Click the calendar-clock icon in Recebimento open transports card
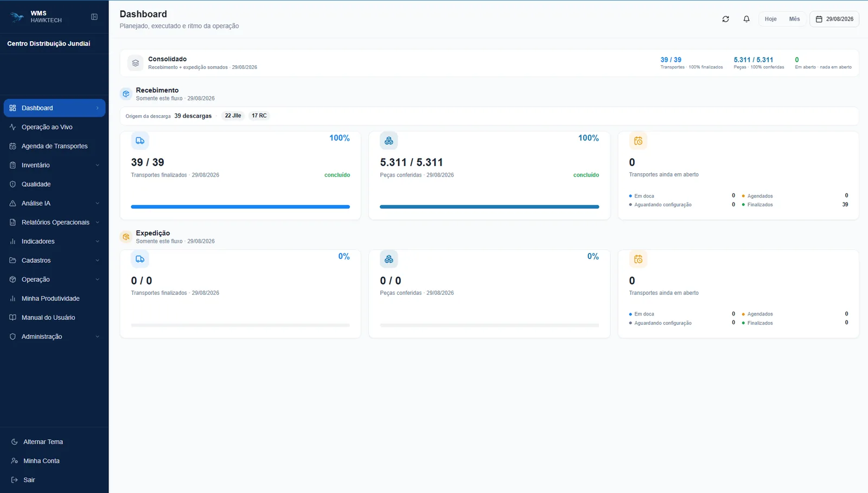868x493 pixels. [x=638, y=141]
